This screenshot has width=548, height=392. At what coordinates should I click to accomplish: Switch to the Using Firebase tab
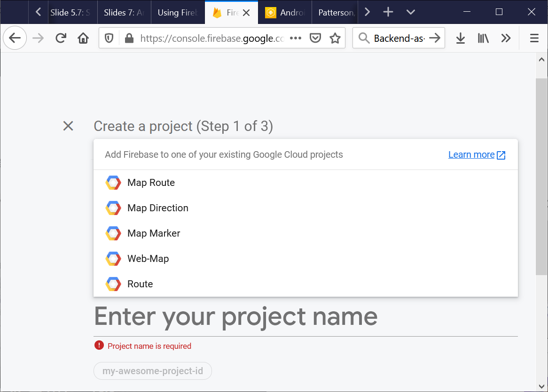[178, 13]
